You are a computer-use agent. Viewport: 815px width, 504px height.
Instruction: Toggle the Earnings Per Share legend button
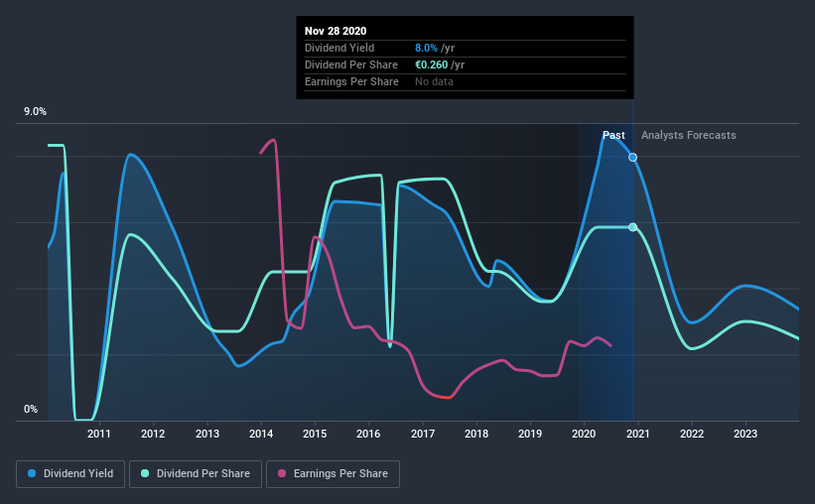(x=333, y=474)
